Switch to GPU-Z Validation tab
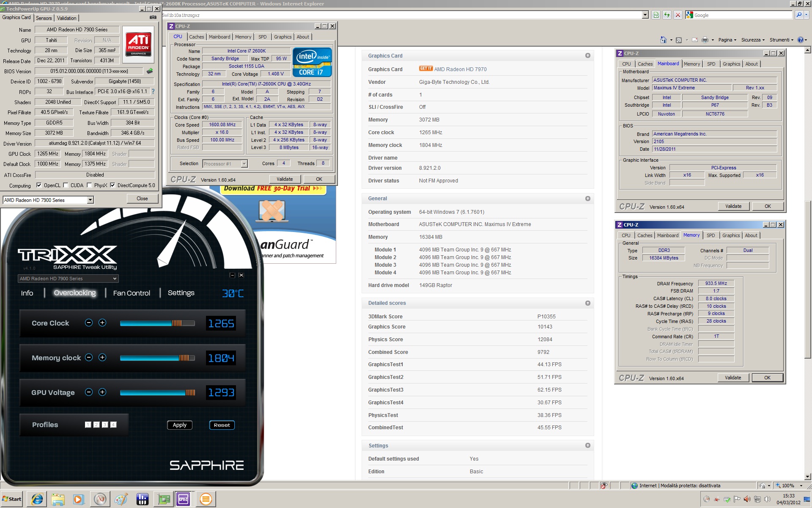This screenshot has height=508, width=812. tap(67, 18)
